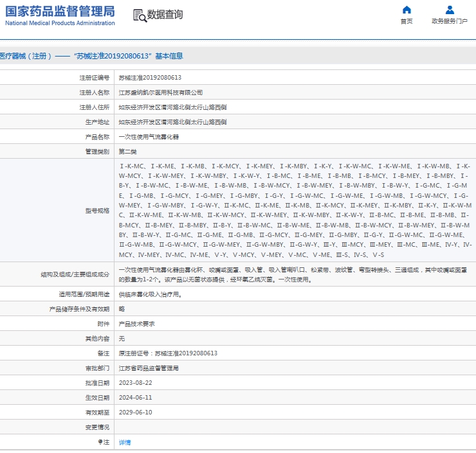Select the text 供临床雾化吸入治疗用。
This screenshot has height=453, width=476.
pyautogui.click(x=151, y=294)
